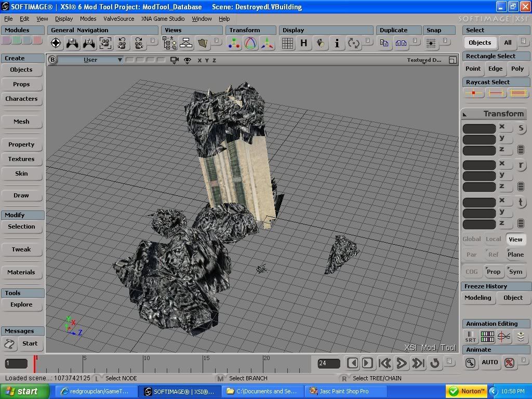Open the texture editor view icon
This screenshot has width=532, height=399.
[x=203, y=43]
